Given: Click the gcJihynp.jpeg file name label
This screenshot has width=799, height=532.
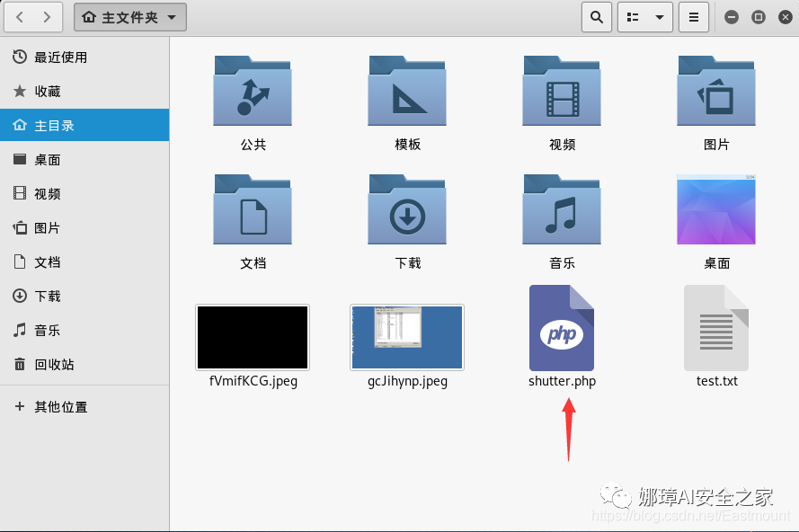Looking at the screenshot, I should [x=408, y=382].
